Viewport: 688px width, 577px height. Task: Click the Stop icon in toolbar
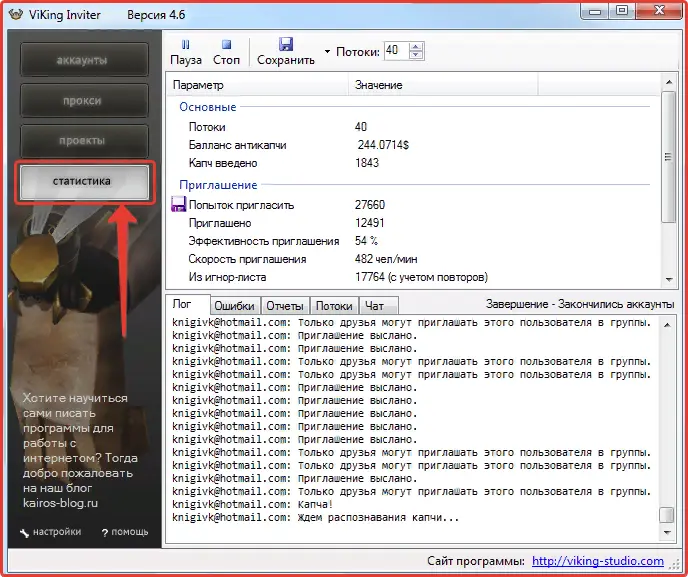coord(226,45)
